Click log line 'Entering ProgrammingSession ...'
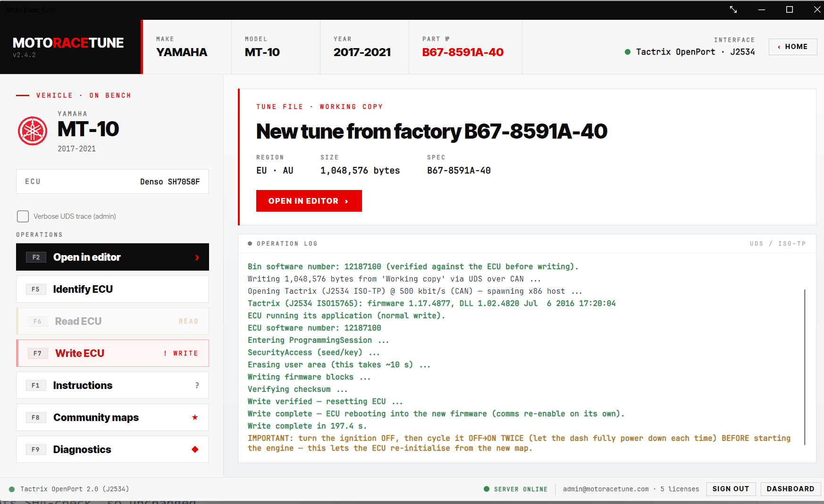 (318, 340)
